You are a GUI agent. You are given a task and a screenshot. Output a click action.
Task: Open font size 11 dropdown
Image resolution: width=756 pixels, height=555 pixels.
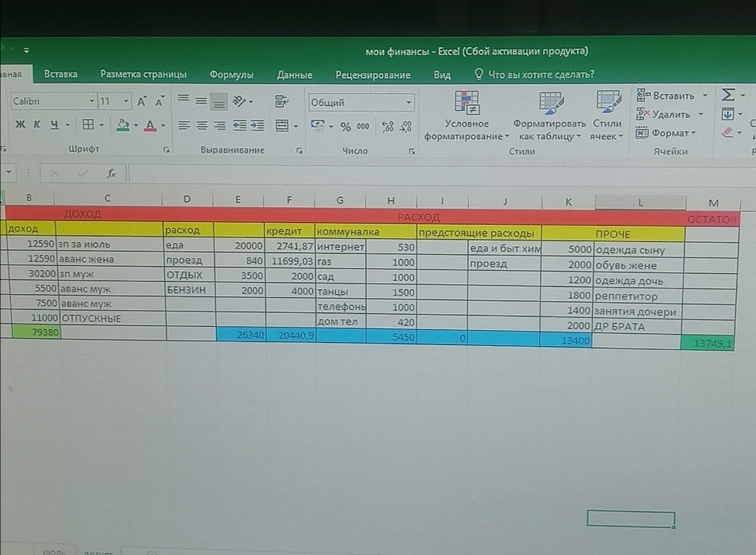point(126,101)
